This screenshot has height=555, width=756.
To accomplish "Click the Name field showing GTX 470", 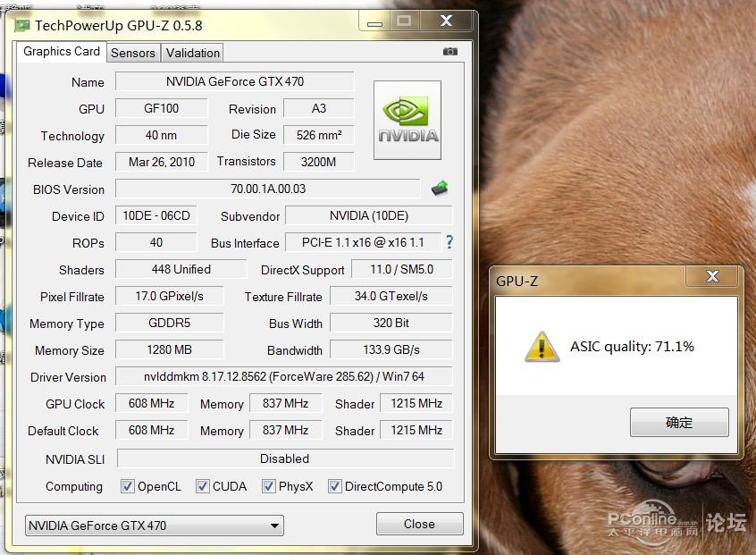I will point(235,81).
